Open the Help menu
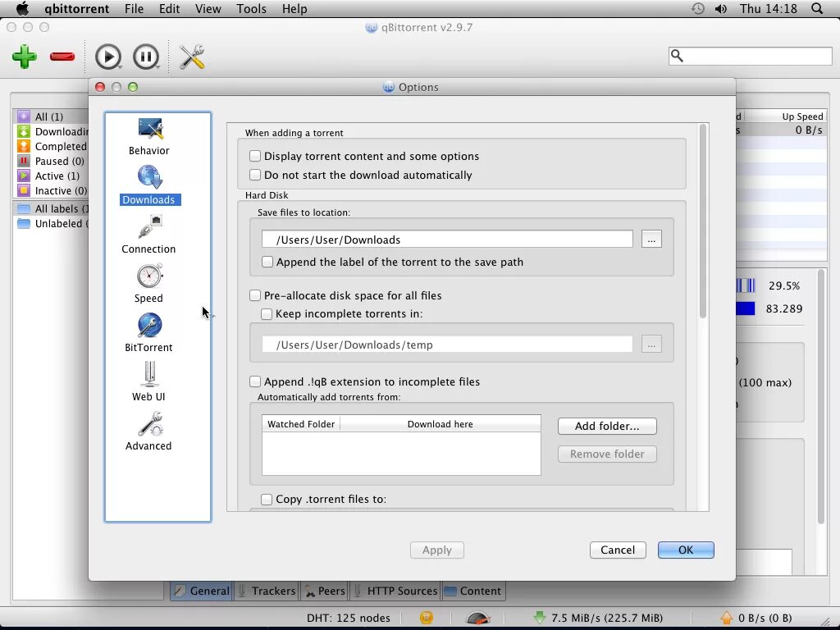This screenshot has height=630, width=840. coord(294,8)
